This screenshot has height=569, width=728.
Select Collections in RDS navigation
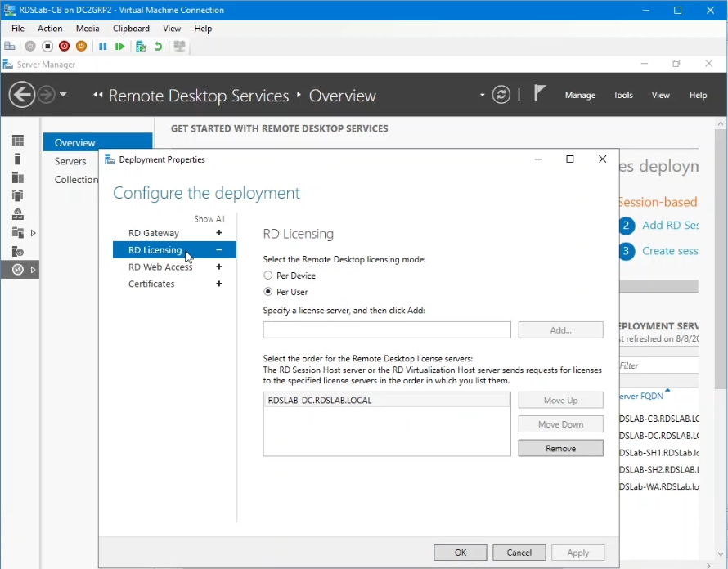[76, 180]
